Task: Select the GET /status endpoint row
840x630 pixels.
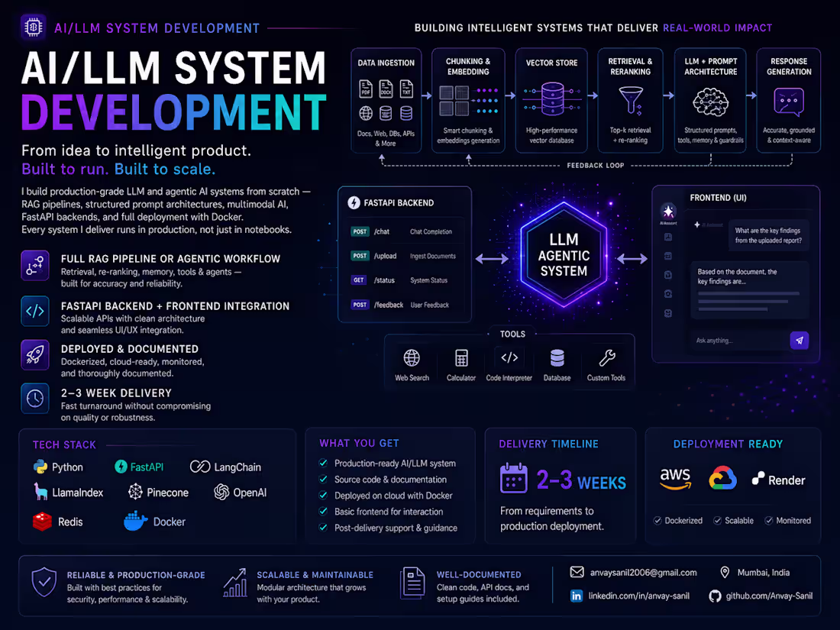Action: 405,279
